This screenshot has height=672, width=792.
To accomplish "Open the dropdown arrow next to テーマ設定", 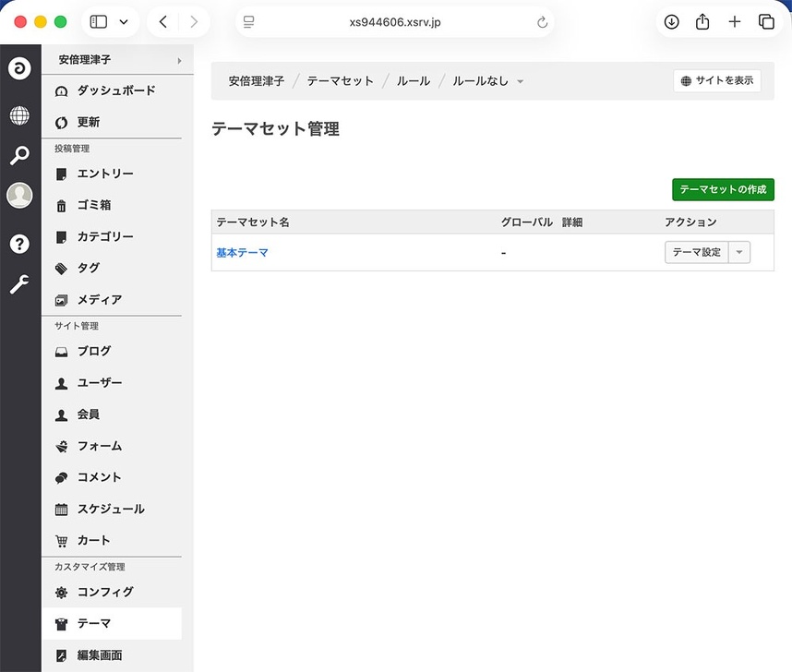I will coord(738,251).
